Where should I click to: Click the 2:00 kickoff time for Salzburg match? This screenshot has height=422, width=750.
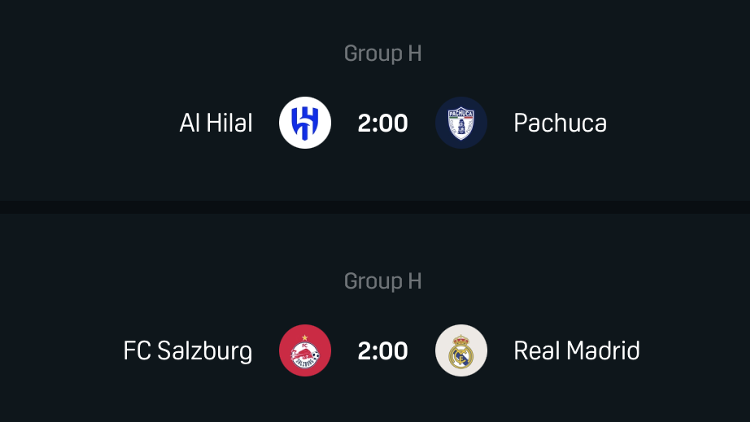[383, 351]
